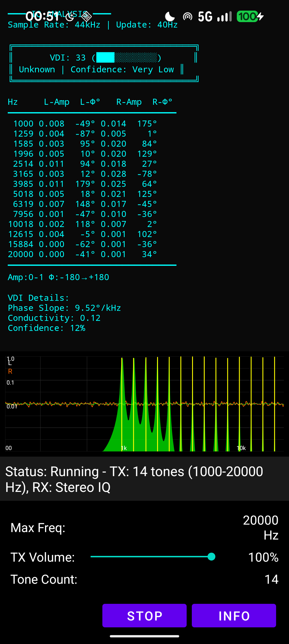Screen dimensions: 289x644
Task: Tap the battery 100 charging icon
Action: tap(250, 17)
